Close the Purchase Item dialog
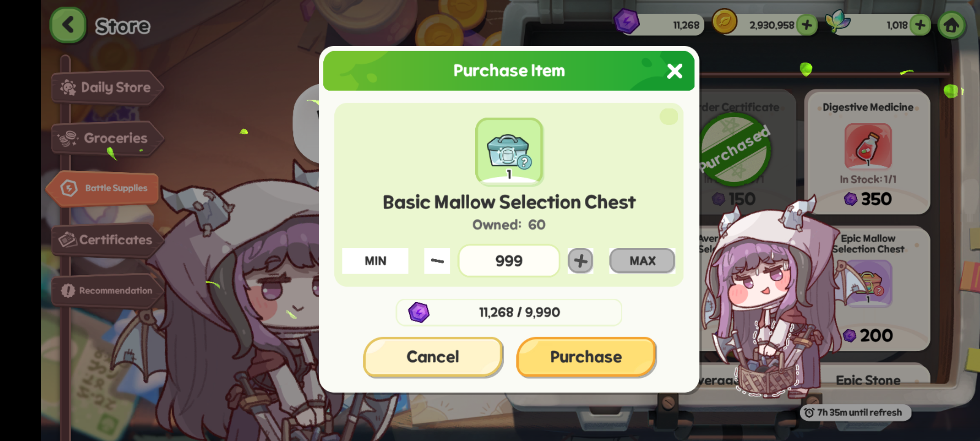This screenshot has width=980, height=441. point(674,71)
